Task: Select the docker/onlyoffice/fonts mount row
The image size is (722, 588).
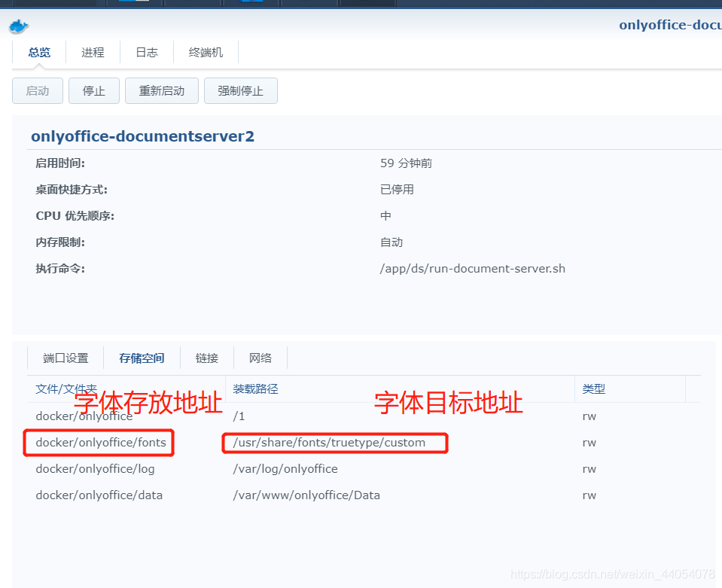Action: [x=98, y=442]
